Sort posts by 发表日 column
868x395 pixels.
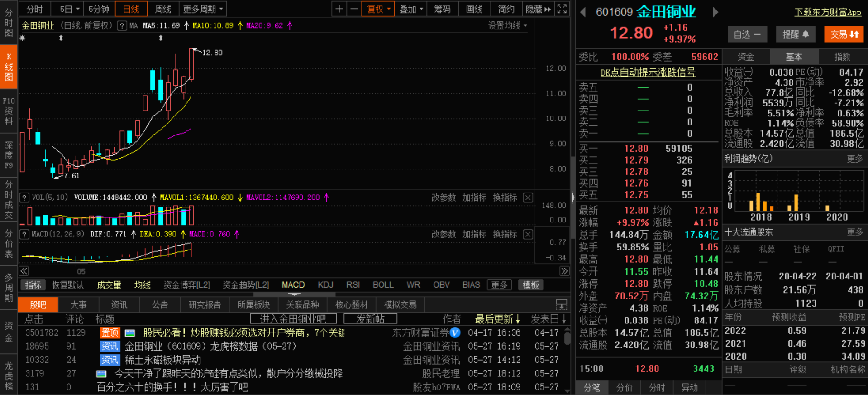pos(549,319)
